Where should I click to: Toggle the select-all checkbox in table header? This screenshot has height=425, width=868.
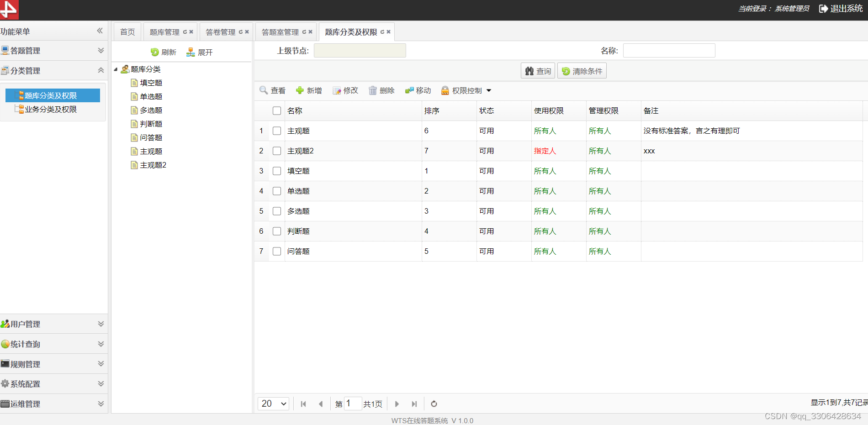[277, 110]
